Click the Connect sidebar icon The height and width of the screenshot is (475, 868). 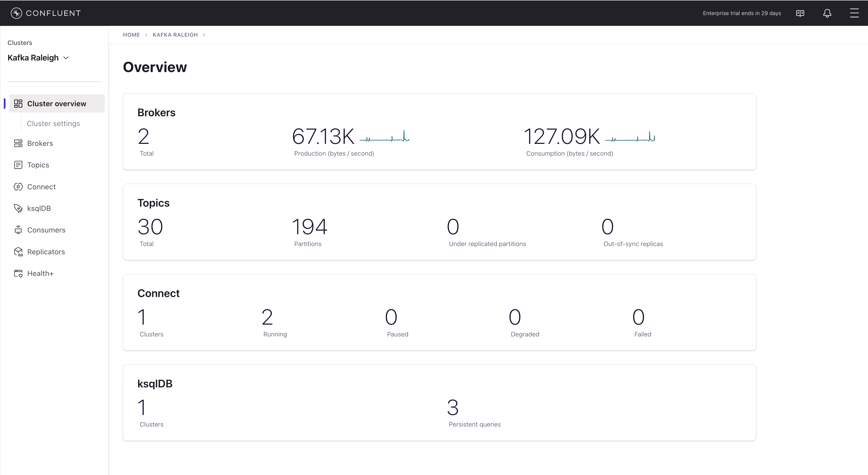point(18,187)
